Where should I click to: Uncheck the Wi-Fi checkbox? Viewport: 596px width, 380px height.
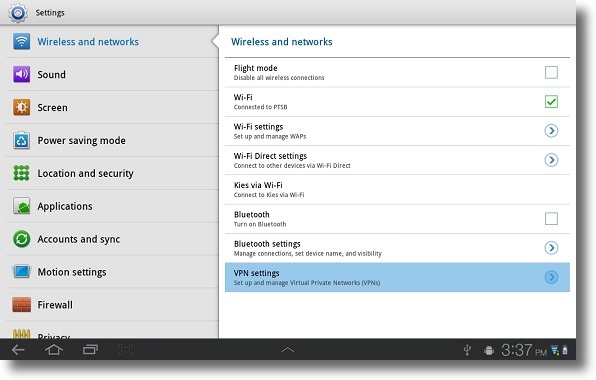(551, 101)
